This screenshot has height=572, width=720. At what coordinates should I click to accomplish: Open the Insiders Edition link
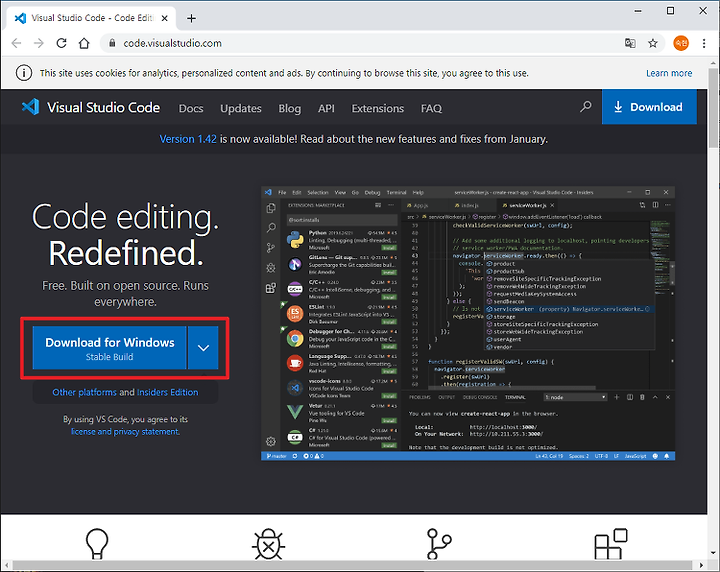(x=168, y=393)
